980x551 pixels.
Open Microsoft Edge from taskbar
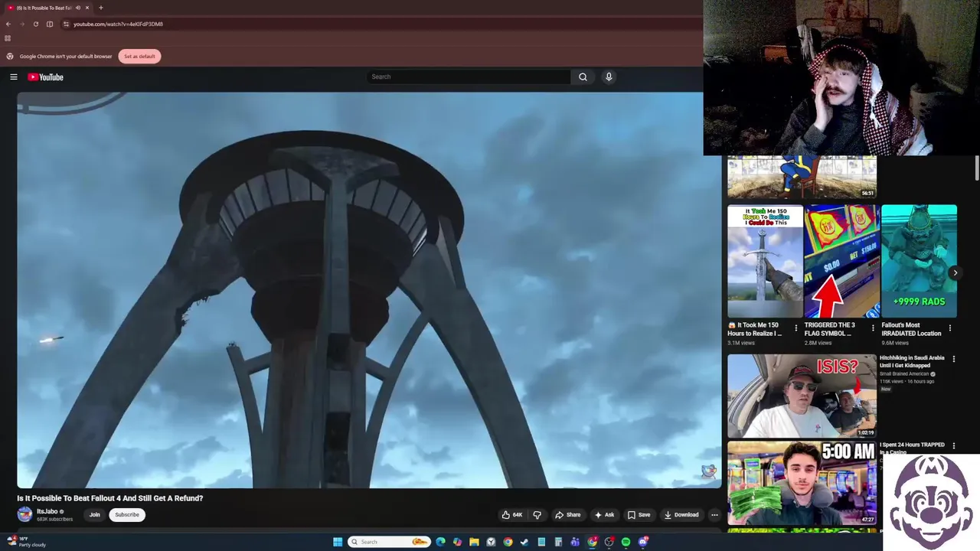(440, 542)
